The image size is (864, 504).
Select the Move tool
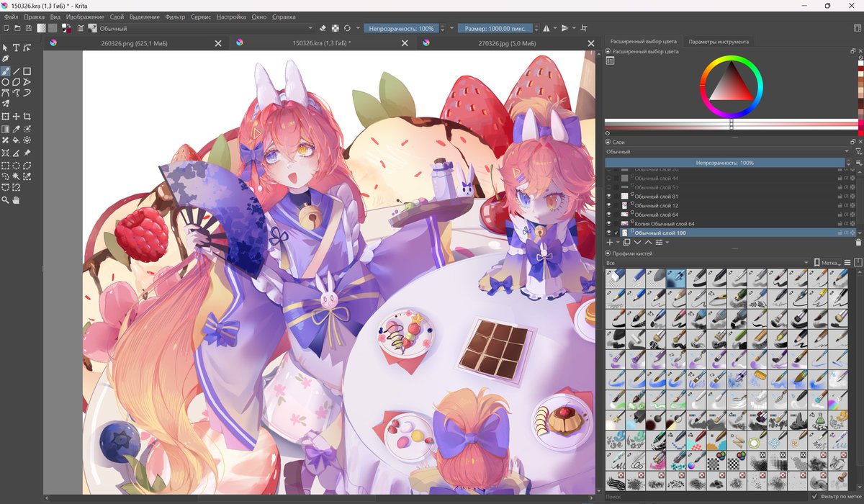coord(17,116)
